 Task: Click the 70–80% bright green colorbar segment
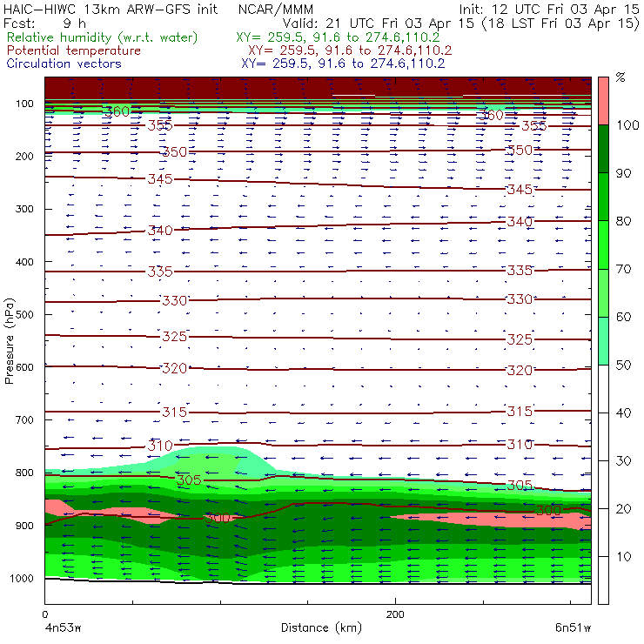pyautogui.click(x=603, y=245)
